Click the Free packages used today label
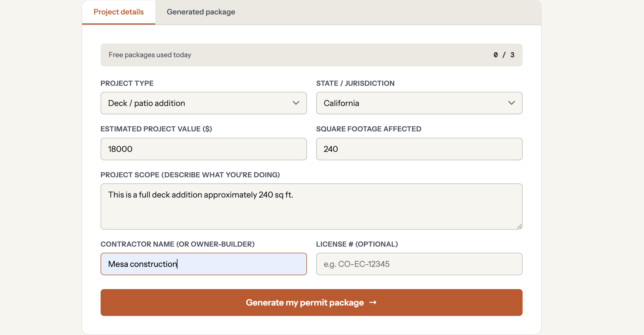644x335 pixels. 150,55
